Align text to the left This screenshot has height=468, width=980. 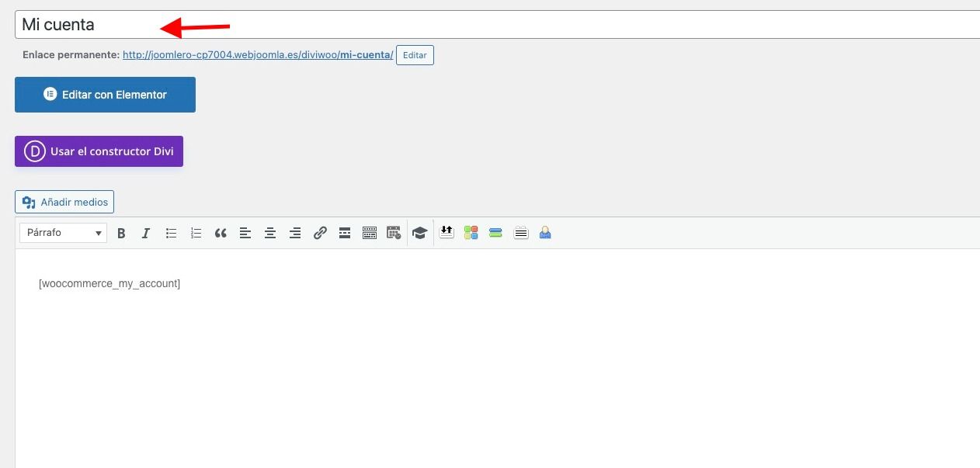tap(245, 233)
